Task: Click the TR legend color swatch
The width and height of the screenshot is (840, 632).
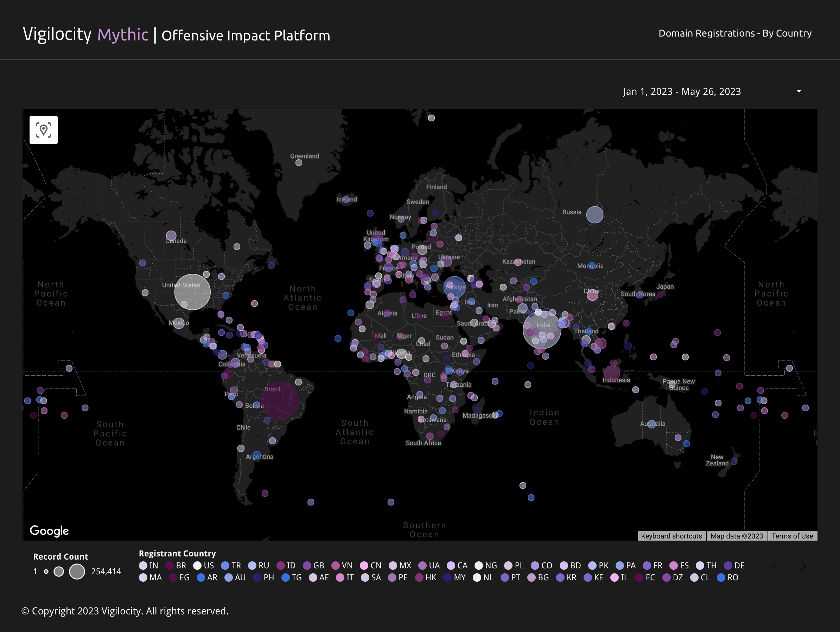Action: tap(225, 566)
